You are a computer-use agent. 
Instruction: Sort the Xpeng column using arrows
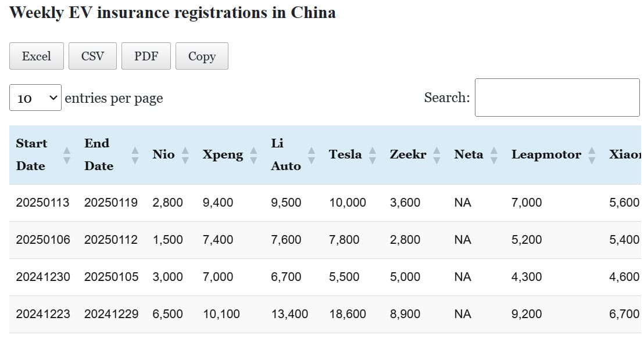point(253,154)
